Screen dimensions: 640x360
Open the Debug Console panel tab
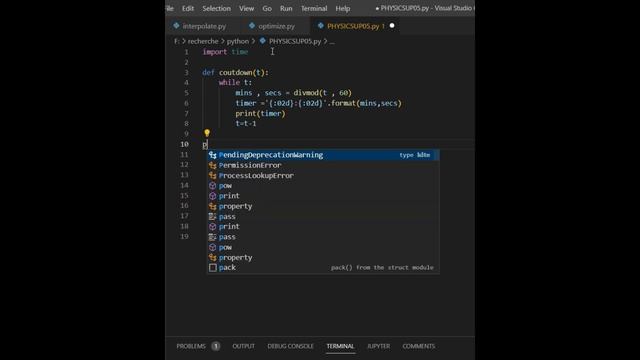pos(290,346)
